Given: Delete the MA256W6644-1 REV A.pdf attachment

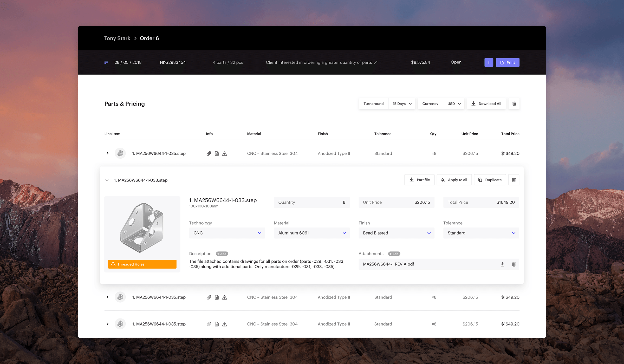Looking at the screenshot, I should (514, 264).
